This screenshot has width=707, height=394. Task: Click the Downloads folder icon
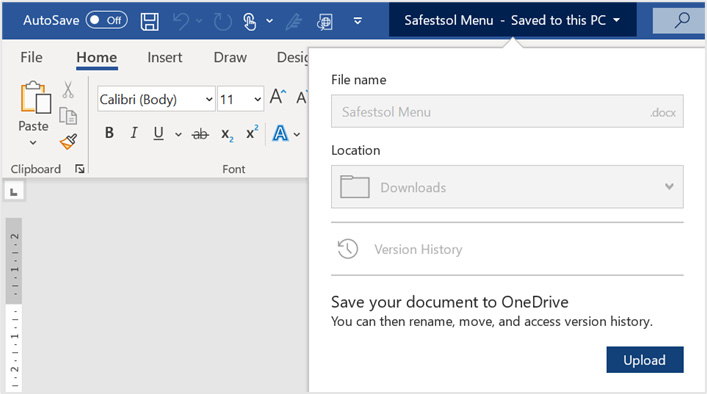coord(354,187)
